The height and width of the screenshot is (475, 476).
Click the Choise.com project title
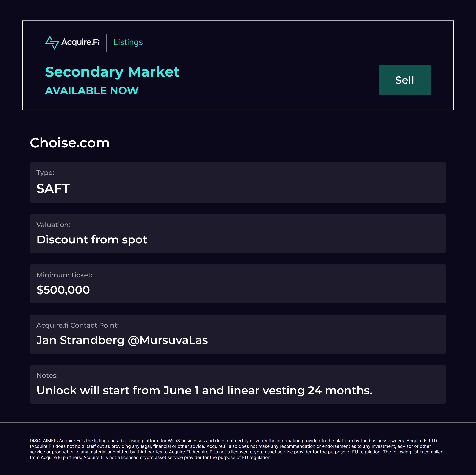(70, 143)
